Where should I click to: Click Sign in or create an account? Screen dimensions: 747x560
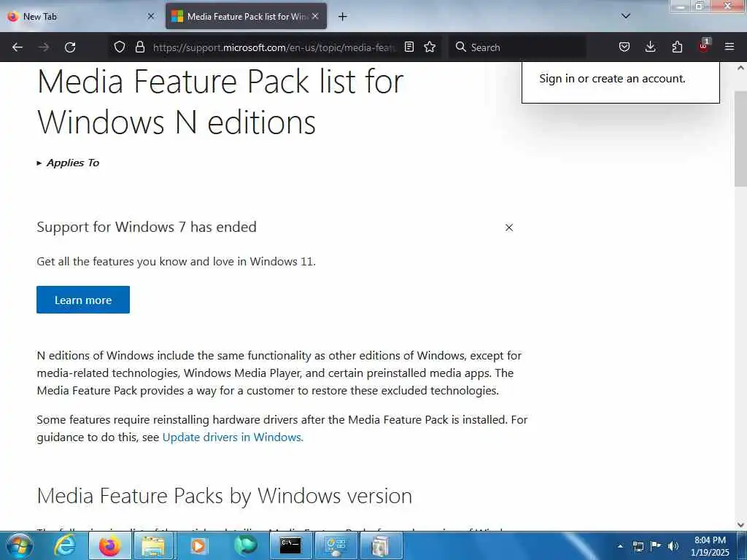click(x=612, y=79)
